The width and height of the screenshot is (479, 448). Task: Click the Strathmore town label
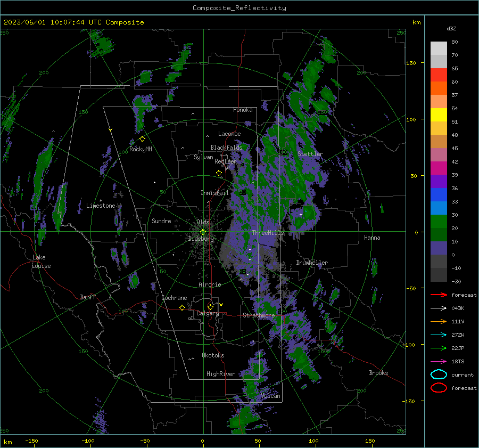coord(259,315)
